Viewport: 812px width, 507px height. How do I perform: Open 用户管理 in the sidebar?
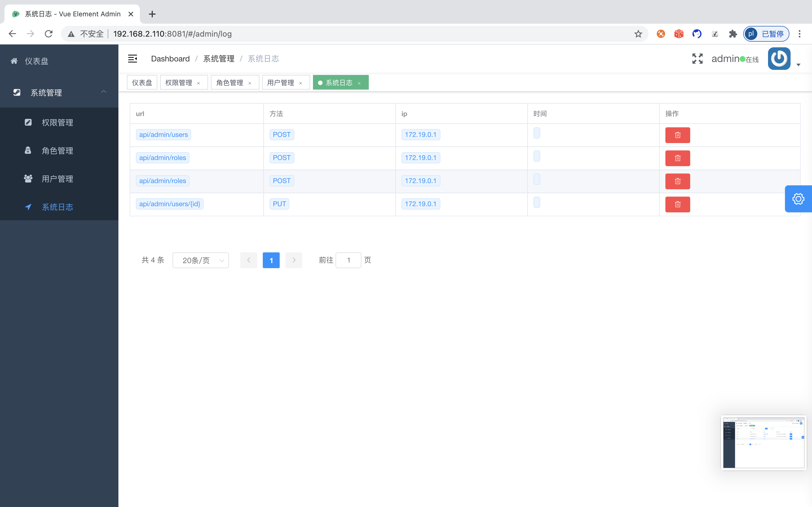pyautogui.click(x=58, y=179)
